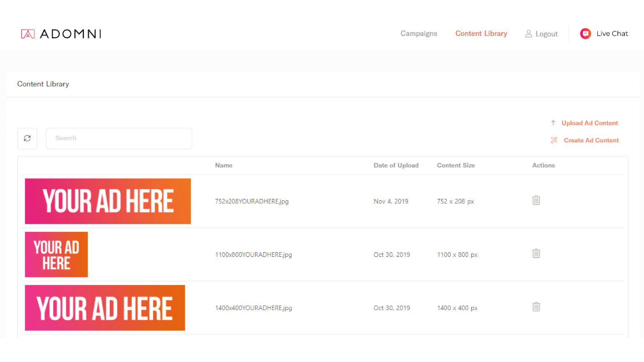
Task: Click the trash icon for 1100x800YOURADHERE.jpg
Action: tap(536, 253)
